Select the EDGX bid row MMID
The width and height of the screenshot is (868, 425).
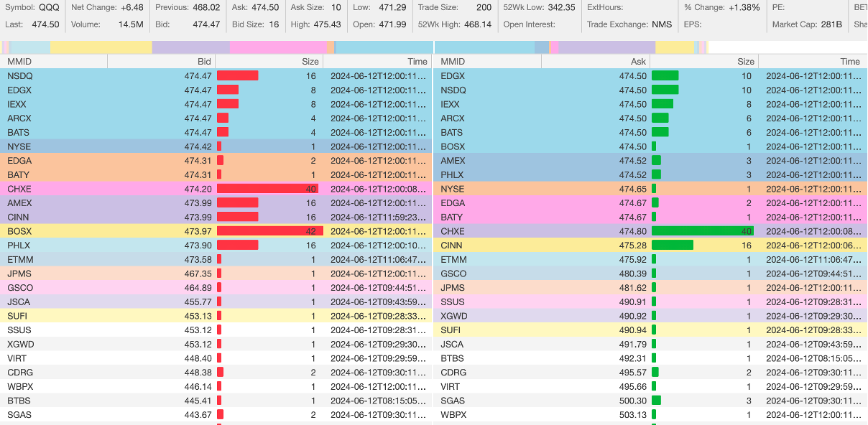pyautogui.click(x=19, y=90)
